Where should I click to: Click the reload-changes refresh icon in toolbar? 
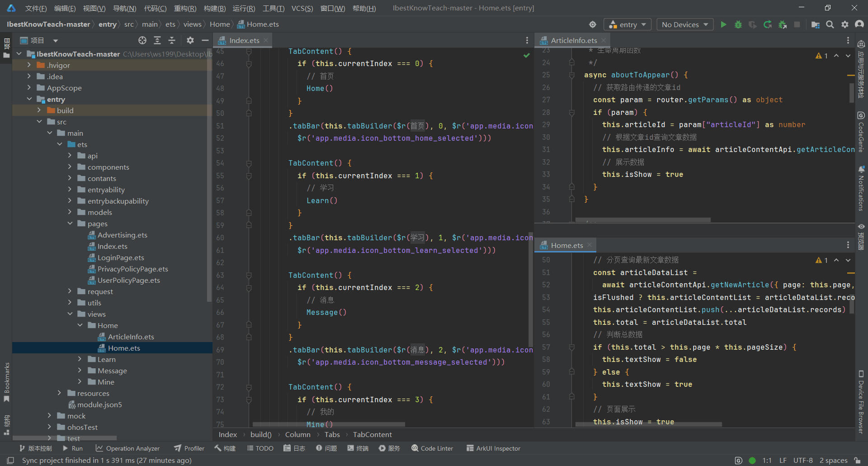click(x=768, y=24)
